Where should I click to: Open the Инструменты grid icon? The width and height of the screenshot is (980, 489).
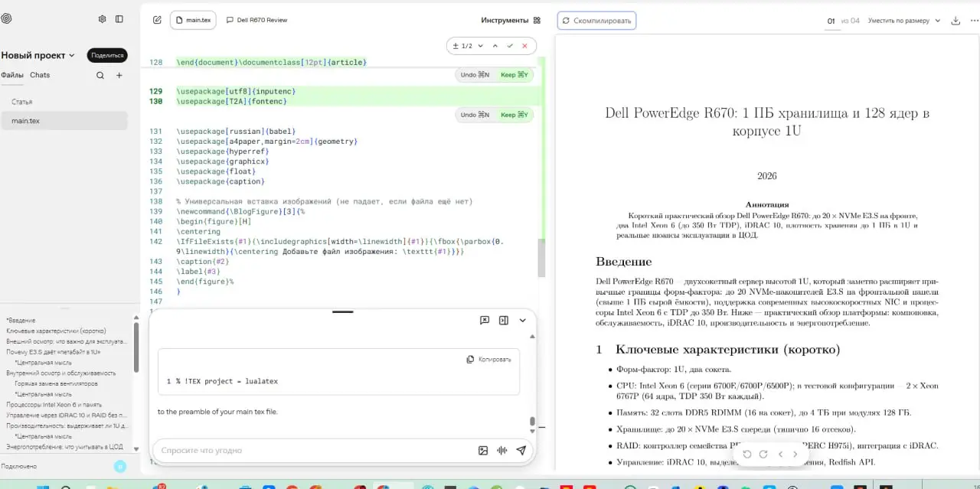click(x=537, y=20)
